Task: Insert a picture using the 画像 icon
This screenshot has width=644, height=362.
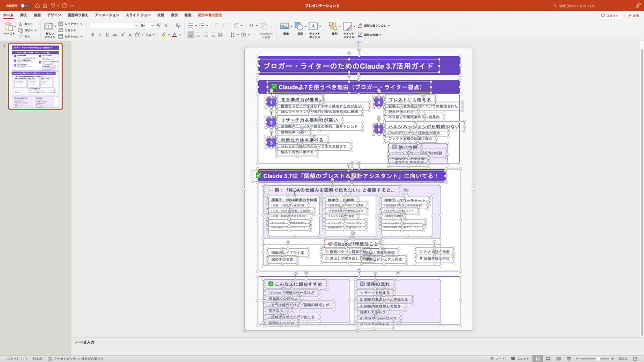Action: tap(284, 26)
